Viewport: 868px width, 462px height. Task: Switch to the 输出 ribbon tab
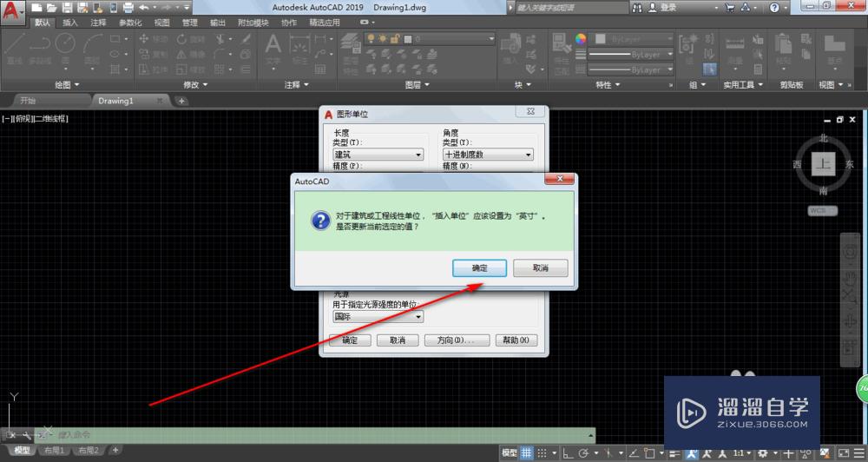[218, 23]
